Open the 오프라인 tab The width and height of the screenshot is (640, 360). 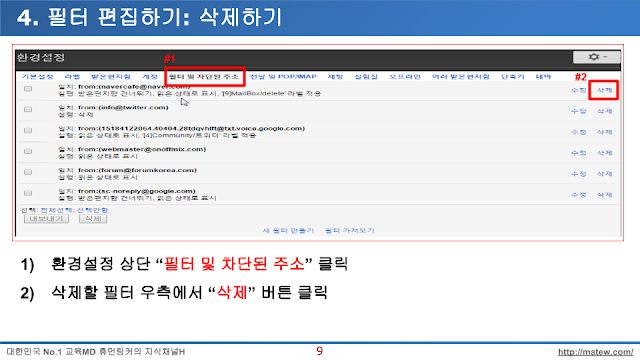(x=404, y=77)
